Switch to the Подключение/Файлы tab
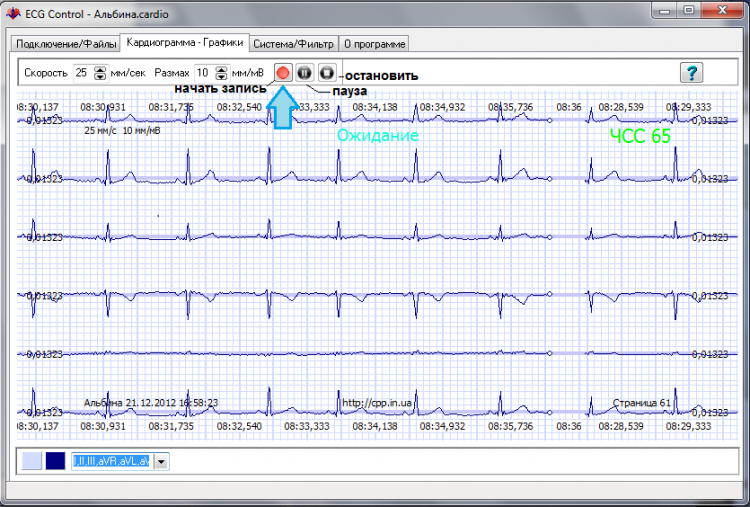 click(x=66, y=44)
